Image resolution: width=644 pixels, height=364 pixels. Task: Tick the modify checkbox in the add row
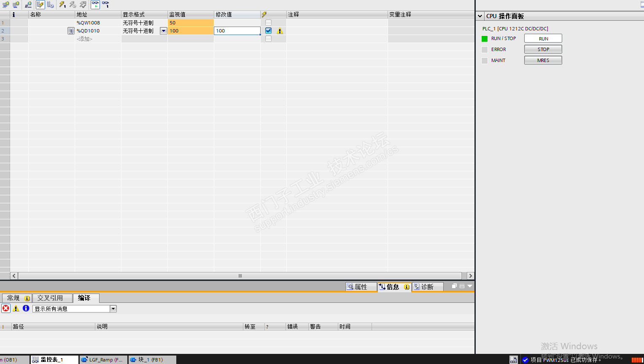268,39
